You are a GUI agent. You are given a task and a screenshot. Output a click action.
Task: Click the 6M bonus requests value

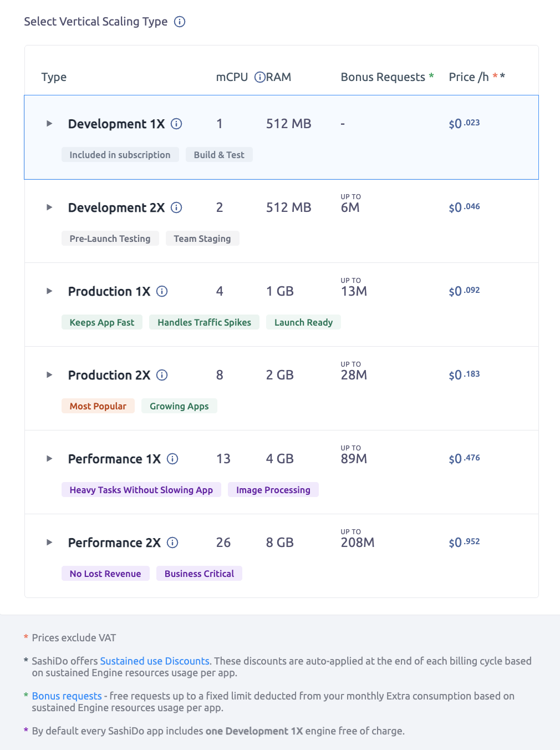point(350,207)
